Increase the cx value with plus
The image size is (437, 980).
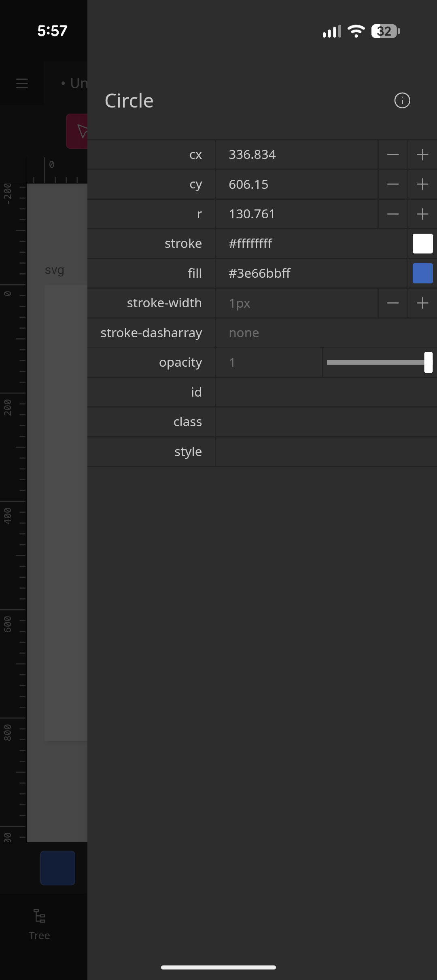pos(422,155)
